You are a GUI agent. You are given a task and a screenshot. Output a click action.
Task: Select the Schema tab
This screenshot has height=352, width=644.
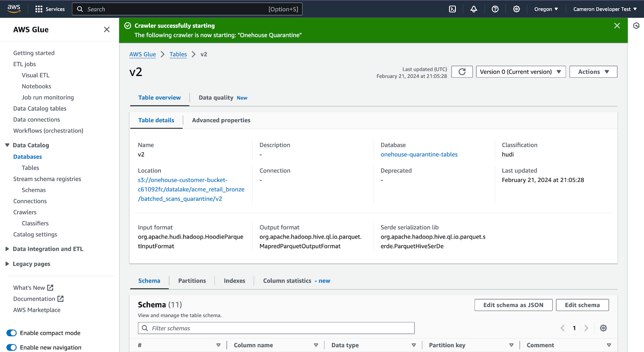pyautogui.click(x=149, y=280)
